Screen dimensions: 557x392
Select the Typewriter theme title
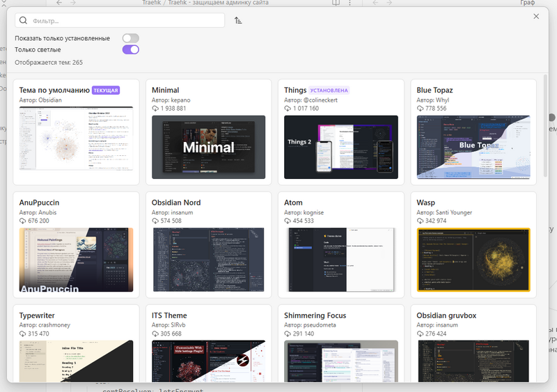[x=37, y=315]
